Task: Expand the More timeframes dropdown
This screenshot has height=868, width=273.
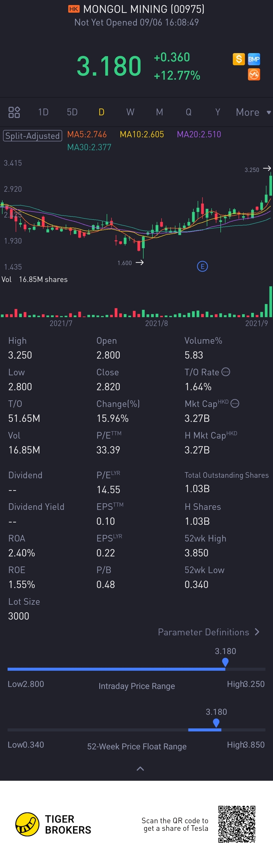Action: [x=253, y=112]
